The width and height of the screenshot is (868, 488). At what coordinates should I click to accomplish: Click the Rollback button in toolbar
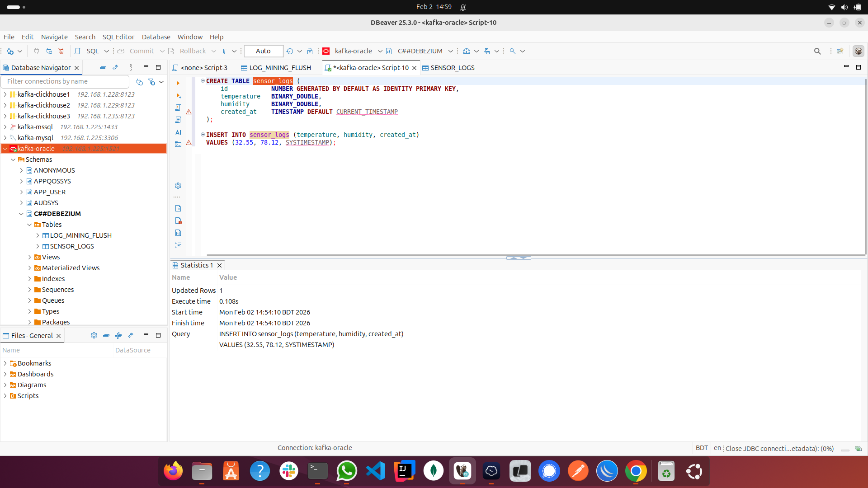tap(187, 51)
